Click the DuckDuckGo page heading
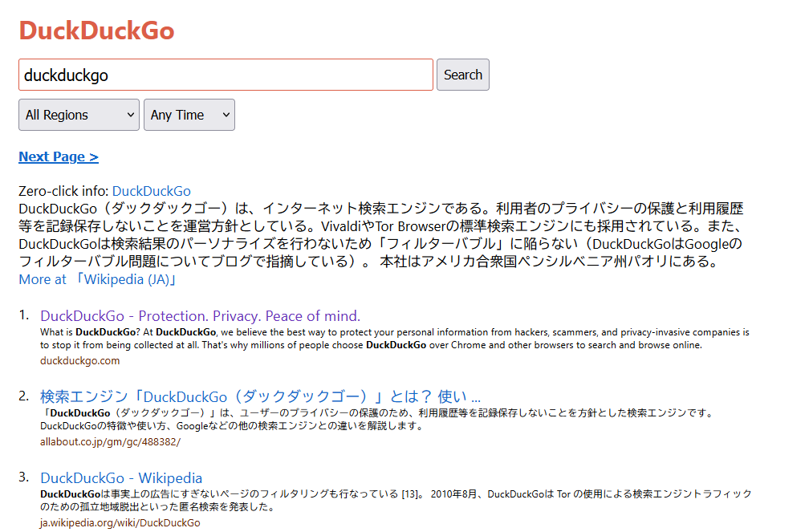809x532 pixels. (96, 30)
